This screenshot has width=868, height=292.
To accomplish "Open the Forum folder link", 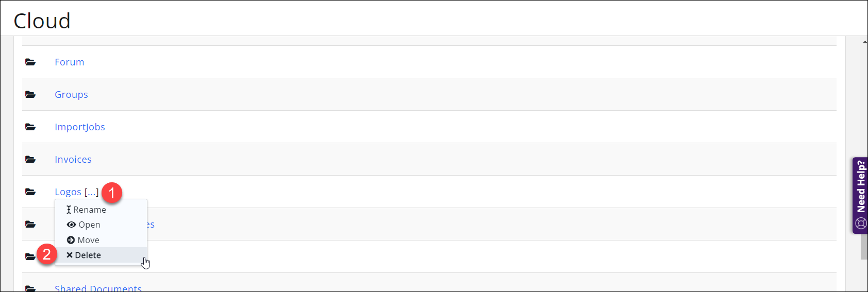I will click(x=69, y=62).
